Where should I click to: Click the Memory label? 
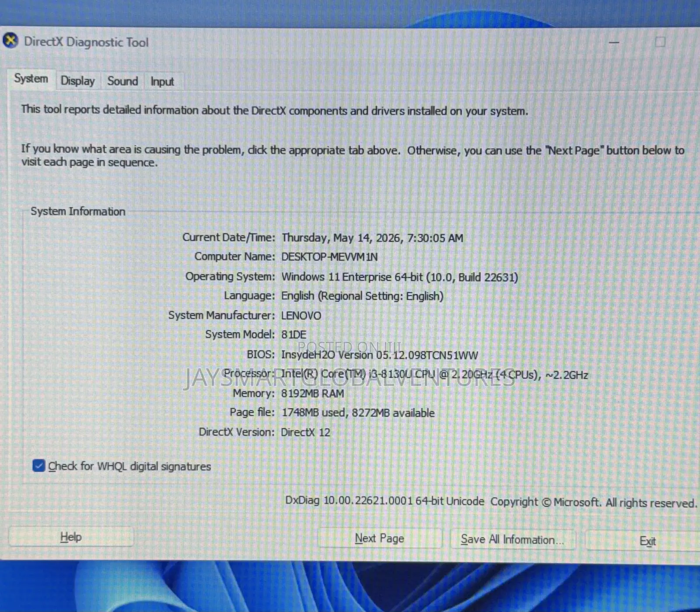point(254,393)
